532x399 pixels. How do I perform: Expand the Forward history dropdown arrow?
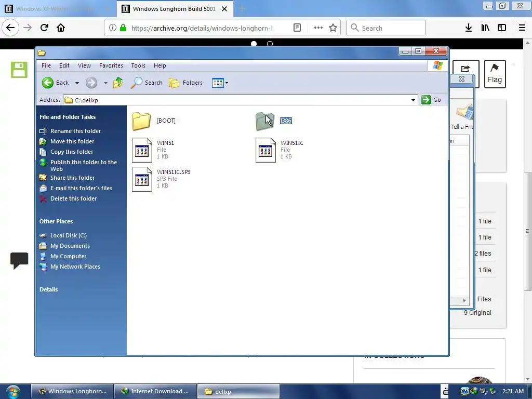[x=105, y=83]
